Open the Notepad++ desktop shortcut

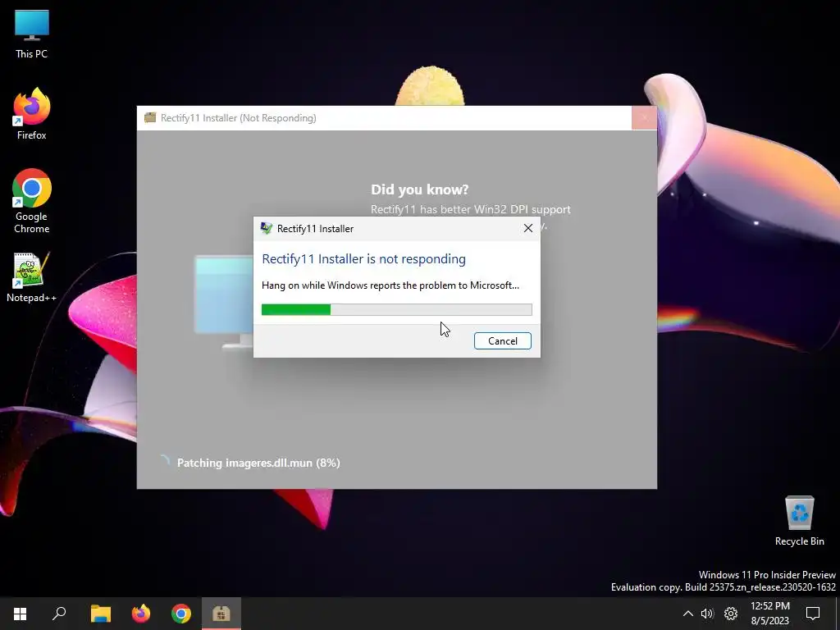coord(32,277)
